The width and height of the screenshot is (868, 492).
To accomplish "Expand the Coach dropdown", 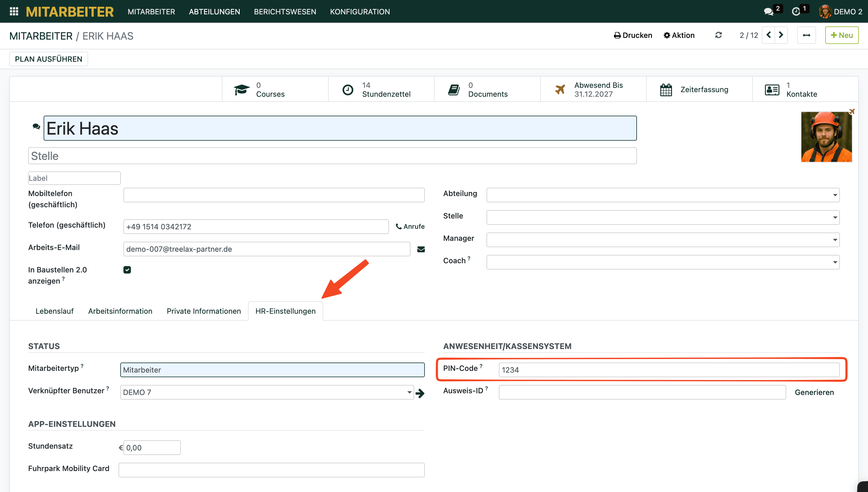I will [x=835, y=262].
